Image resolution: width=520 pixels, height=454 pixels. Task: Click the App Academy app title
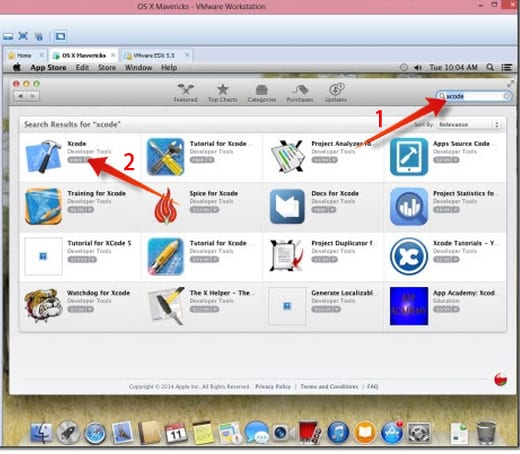click(x=465, y=293)
